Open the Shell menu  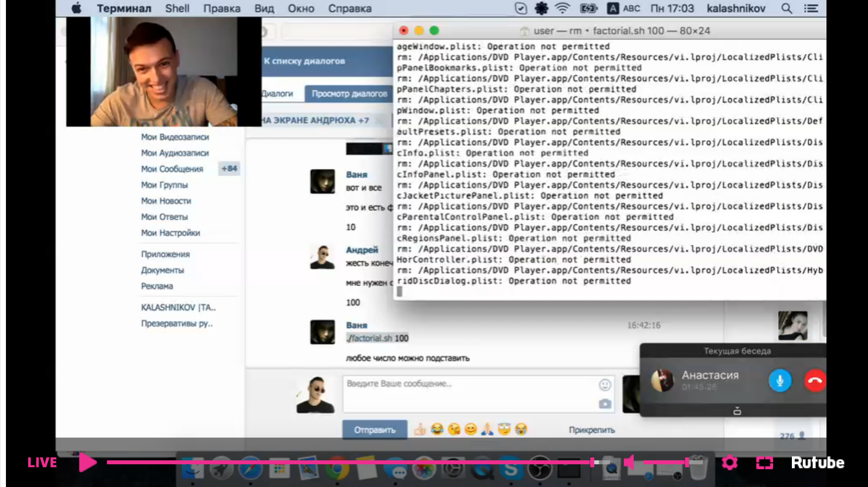(177, 8)
